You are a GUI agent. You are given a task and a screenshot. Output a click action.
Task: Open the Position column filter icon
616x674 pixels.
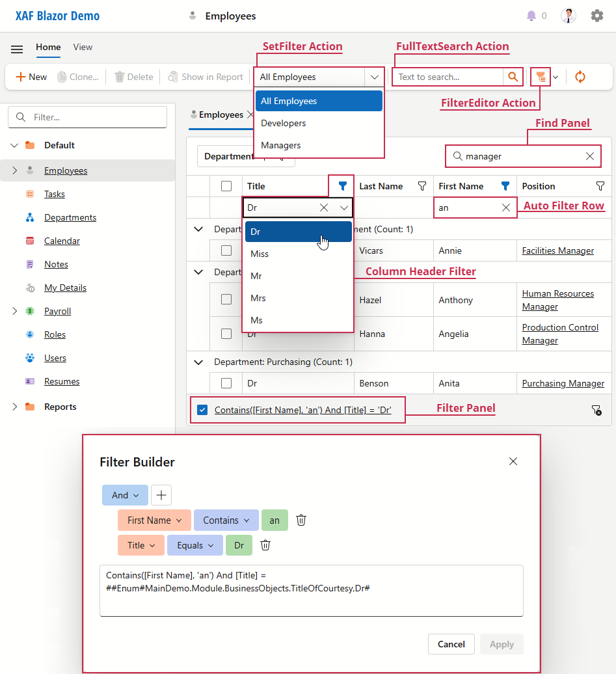click(600, 186)
